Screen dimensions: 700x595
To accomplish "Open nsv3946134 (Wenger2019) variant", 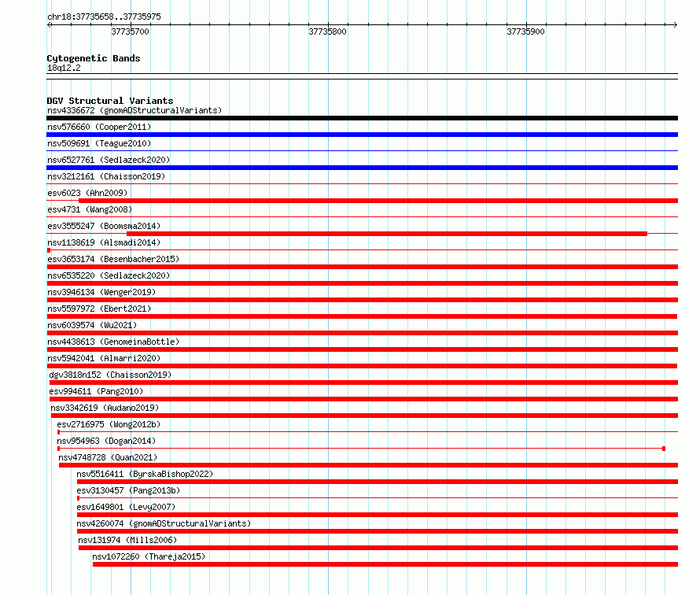I will 101,292.
